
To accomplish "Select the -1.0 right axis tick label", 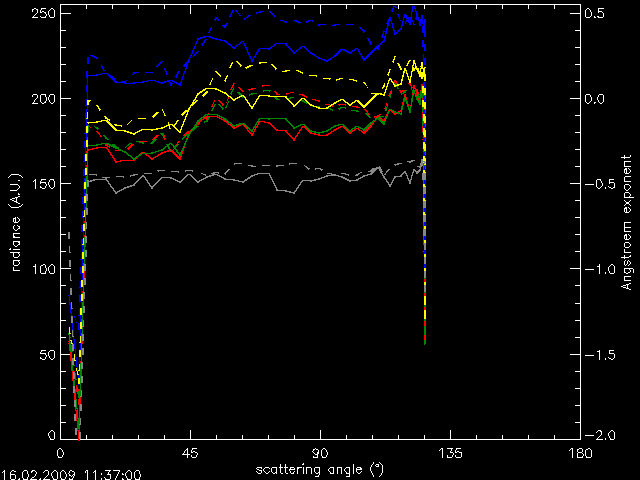I will pos(596,270).
